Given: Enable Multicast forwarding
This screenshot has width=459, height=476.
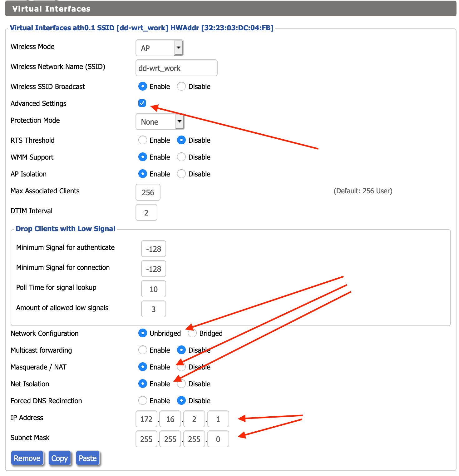Looking at the screenshot, I should coord(142,350).
